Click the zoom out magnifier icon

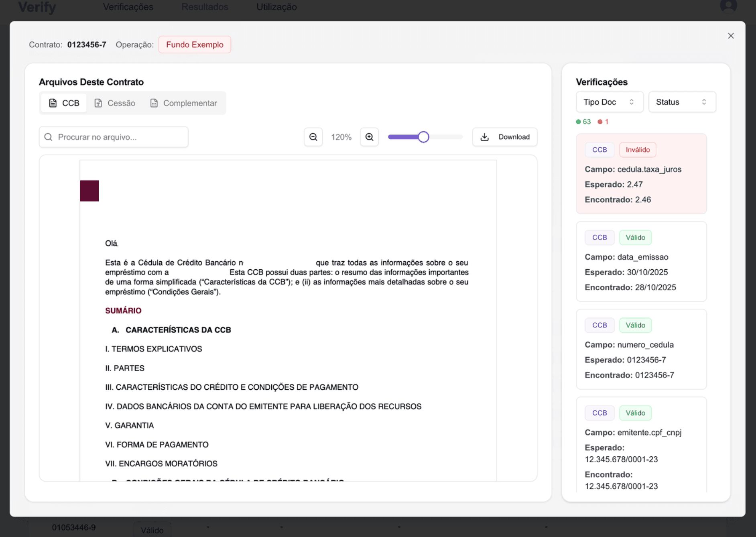point(313,137)
